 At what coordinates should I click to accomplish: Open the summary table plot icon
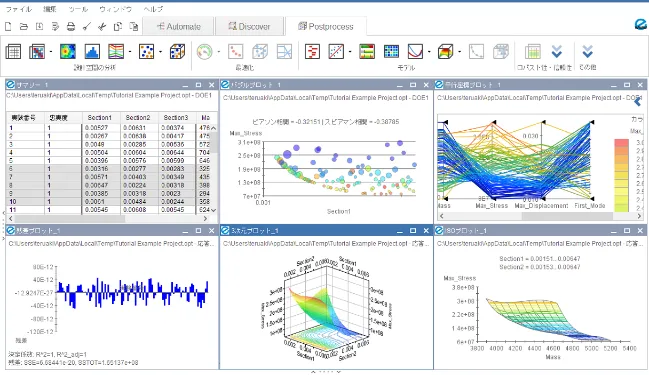pyautogui.click(x=13, y=52)
